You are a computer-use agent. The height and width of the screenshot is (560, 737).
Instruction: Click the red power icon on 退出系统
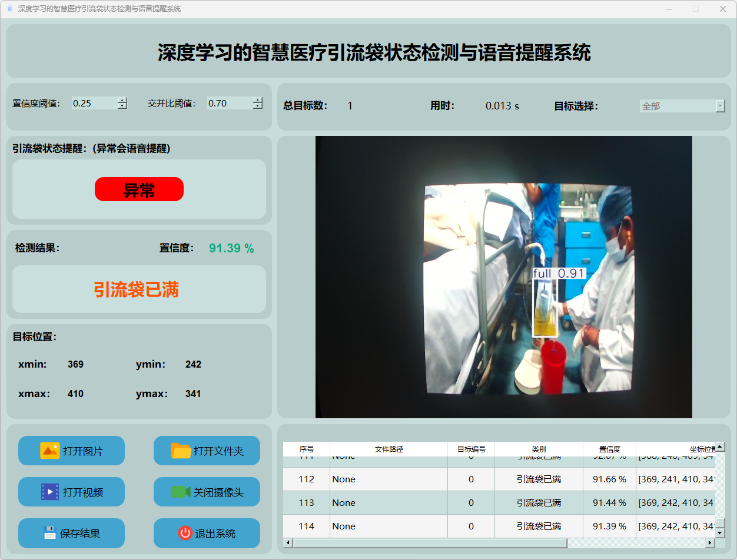[x=185, y=533]
